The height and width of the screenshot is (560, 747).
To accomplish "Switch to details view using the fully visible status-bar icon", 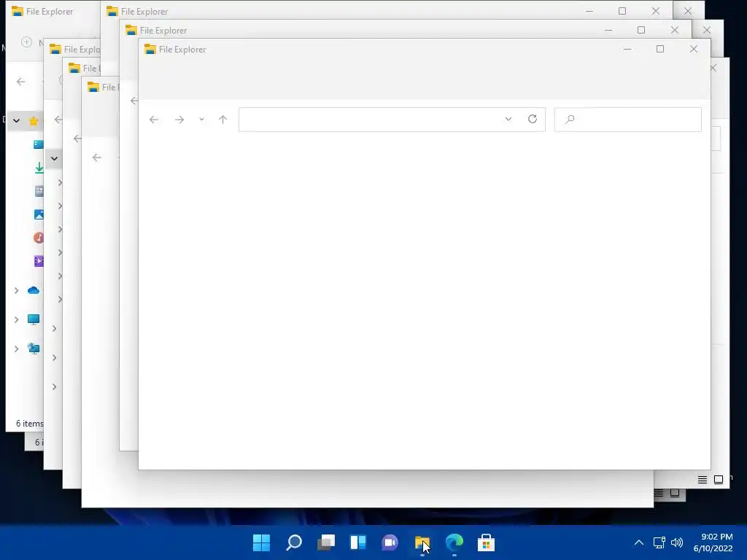I will click(703, 480).
